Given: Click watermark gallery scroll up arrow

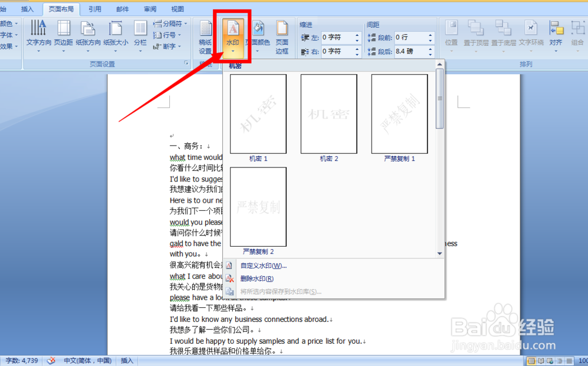Looking at the screenshot, I should (439, 65).
